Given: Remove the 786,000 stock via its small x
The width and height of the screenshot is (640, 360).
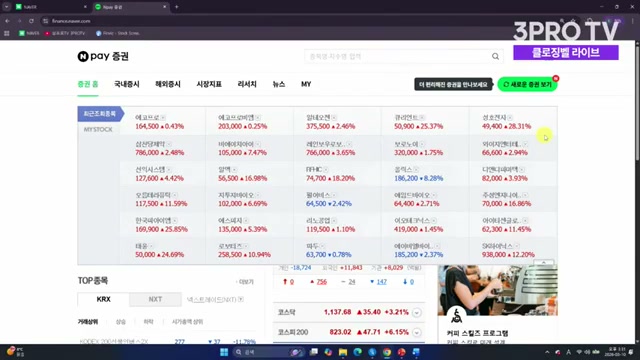Looking at the screenshot, I should pyautogui.click(x=169, y=144).
